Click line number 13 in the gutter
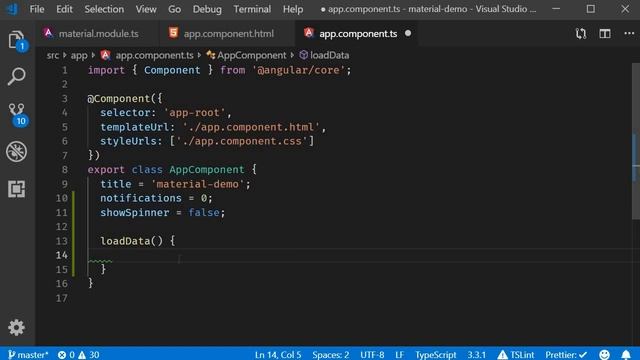This screenshot has height=360, width=640. click(x=62, y=241)
